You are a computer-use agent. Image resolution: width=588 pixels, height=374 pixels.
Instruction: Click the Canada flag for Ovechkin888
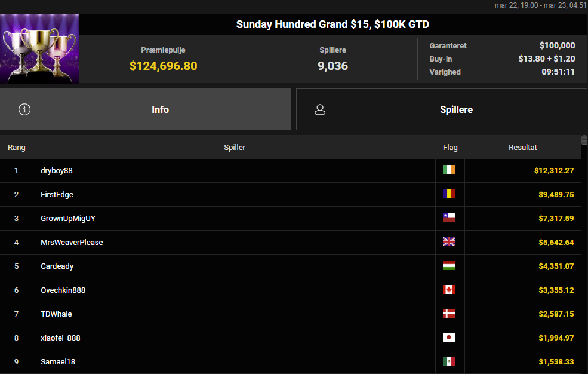449,290
